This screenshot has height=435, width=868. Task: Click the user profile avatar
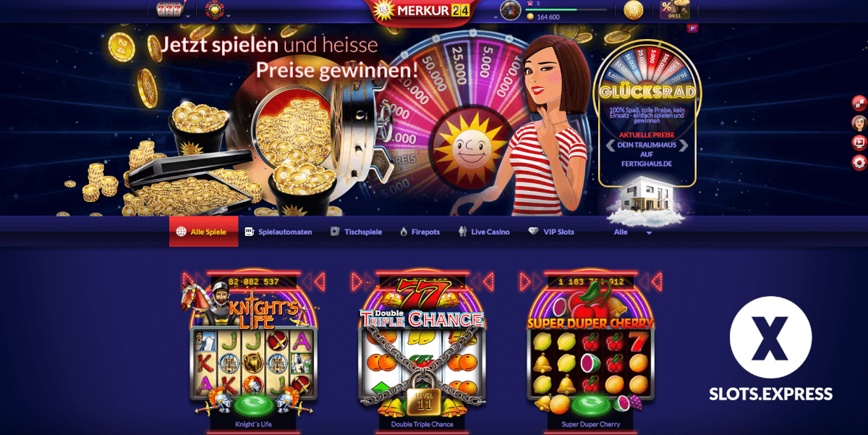511,10
